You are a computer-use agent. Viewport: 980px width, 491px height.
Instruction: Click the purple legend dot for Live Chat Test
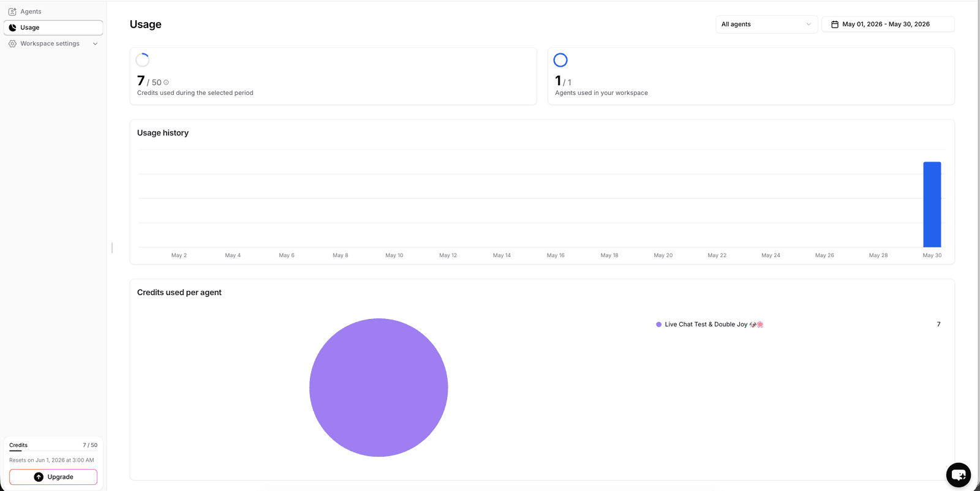click(658, 324)
